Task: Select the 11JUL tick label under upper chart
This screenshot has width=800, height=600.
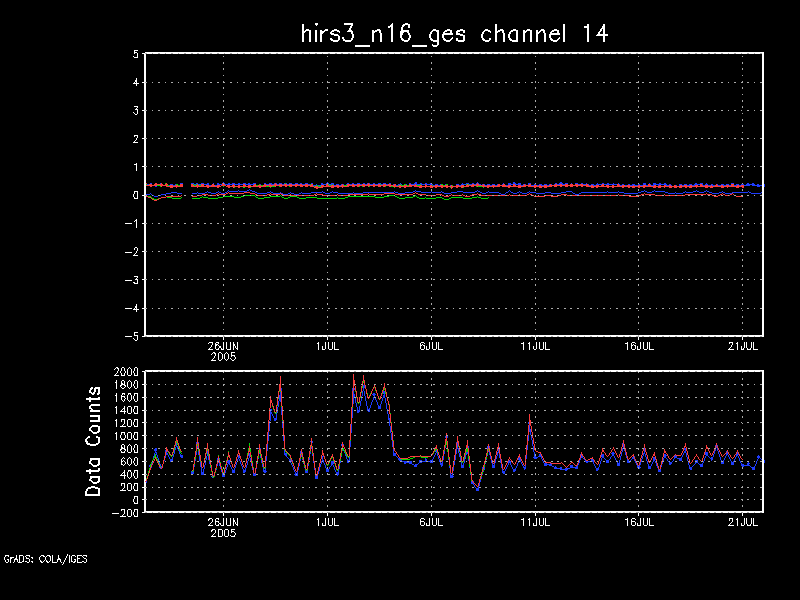Action: click(535, 346)
